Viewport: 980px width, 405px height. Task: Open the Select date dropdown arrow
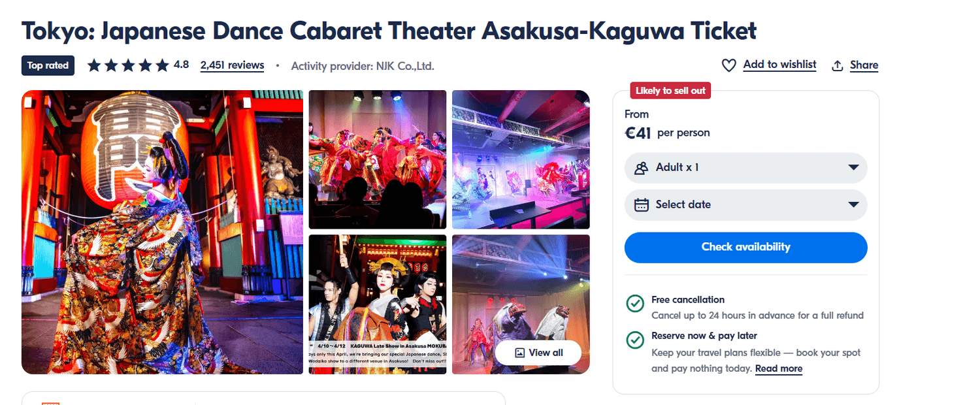click(853, 204)
